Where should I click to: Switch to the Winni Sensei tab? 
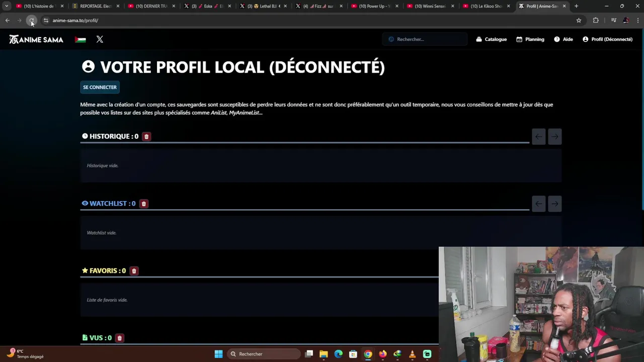click(431, 6)
